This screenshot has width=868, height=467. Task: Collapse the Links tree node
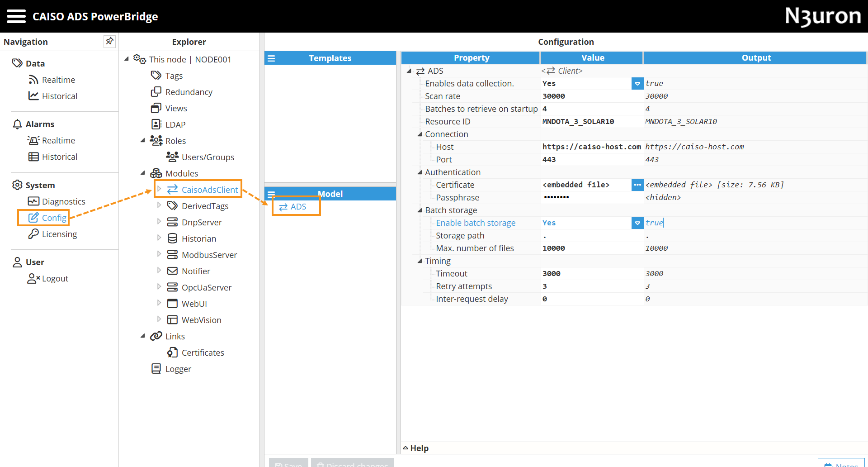point(143,336)
